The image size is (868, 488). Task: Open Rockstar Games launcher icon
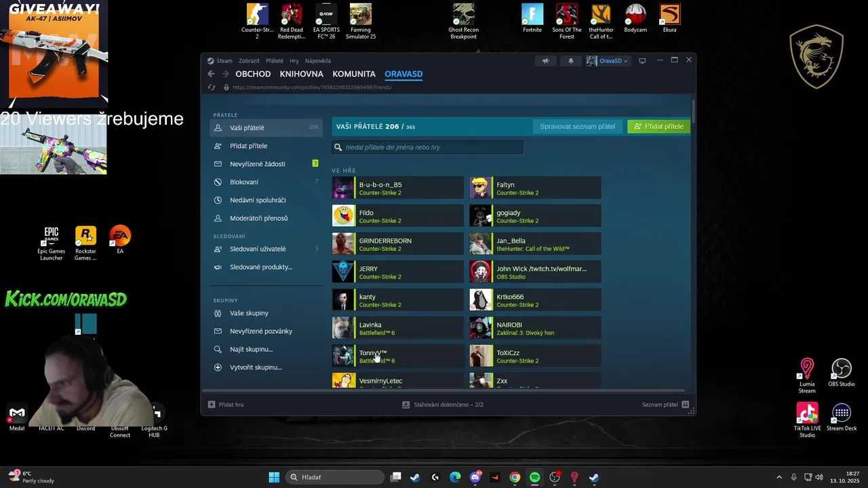pyautogui.click(x=85, y=243)
